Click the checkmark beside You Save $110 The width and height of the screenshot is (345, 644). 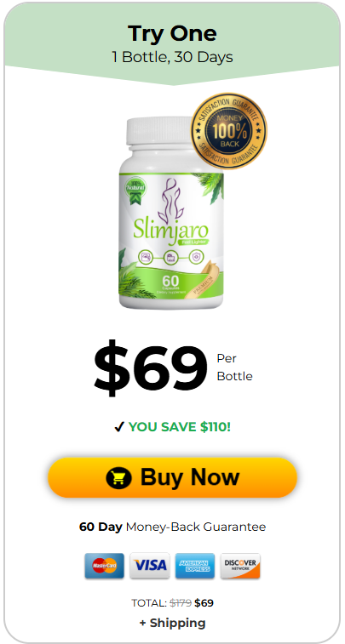coord(118,427)
